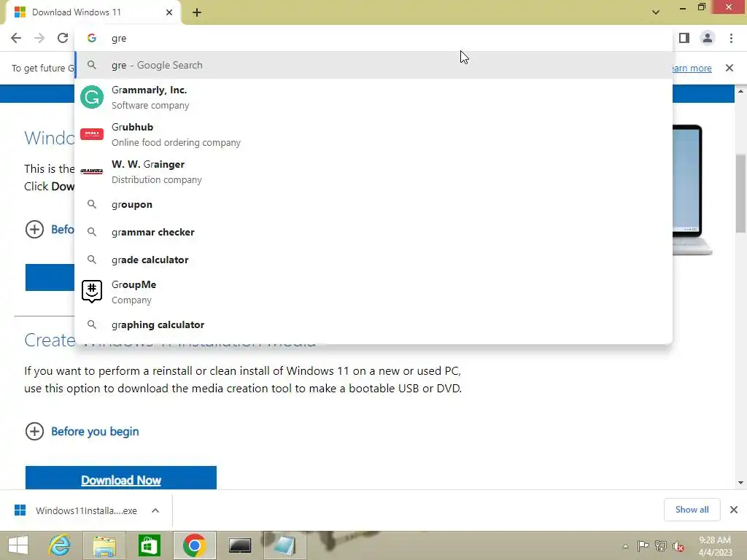Dismiss the infobar with its X button

tap(729, 68)
